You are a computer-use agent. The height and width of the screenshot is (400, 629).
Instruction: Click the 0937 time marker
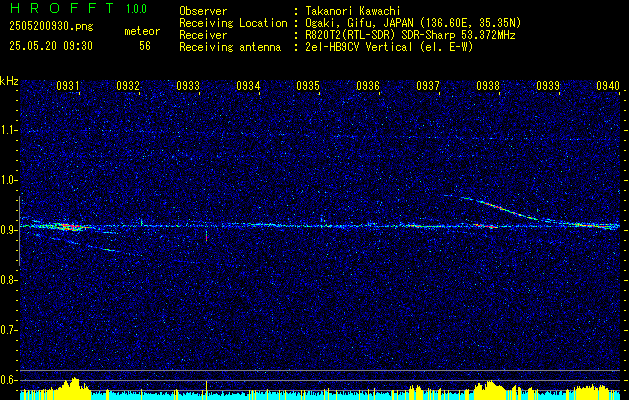(x=428, y=85)
